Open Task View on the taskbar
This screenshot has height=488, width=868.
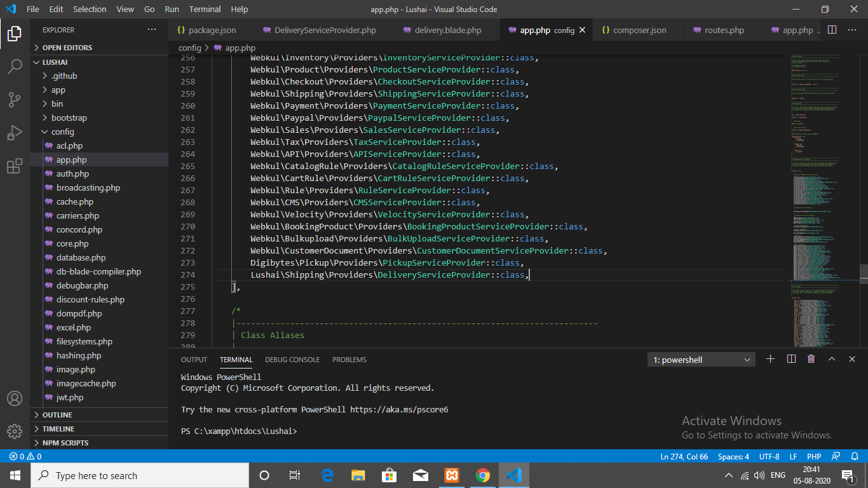coord(295,475)
